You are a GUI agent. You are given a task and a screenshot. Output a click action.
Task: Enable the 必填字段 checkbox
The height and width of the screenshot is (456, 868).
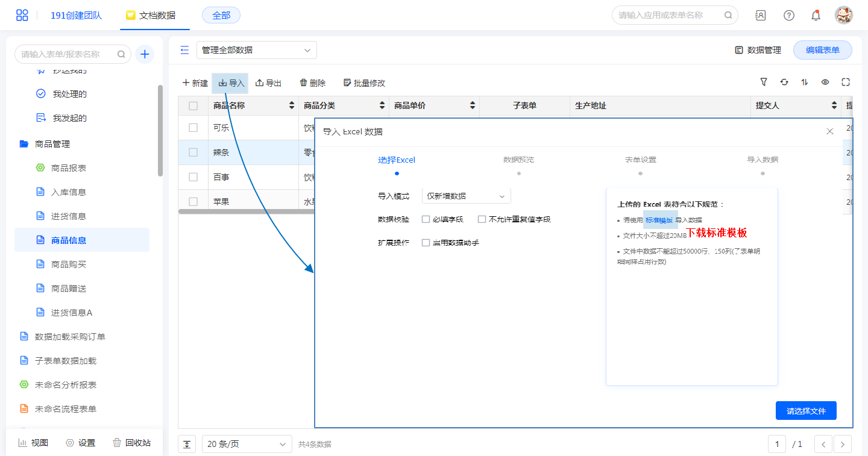(426, 219)
